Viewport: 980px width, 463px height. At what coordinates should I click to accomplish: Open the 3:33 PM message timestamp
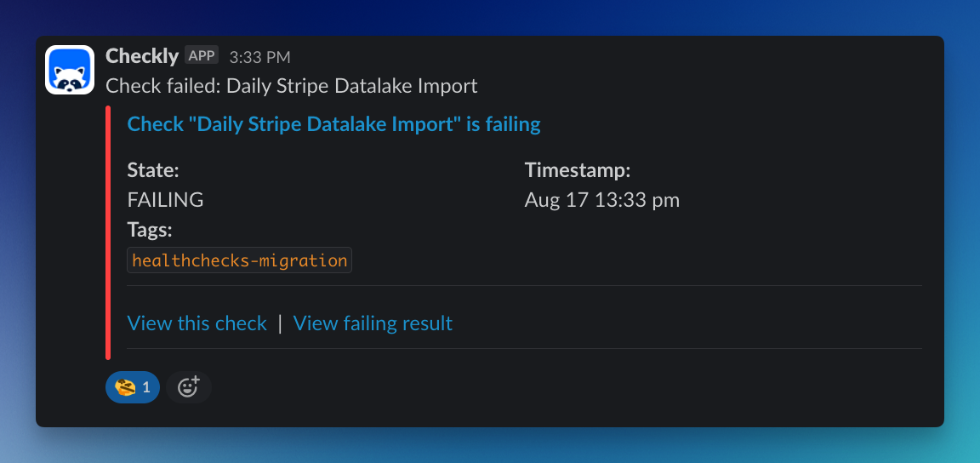(x=259, y=57)
